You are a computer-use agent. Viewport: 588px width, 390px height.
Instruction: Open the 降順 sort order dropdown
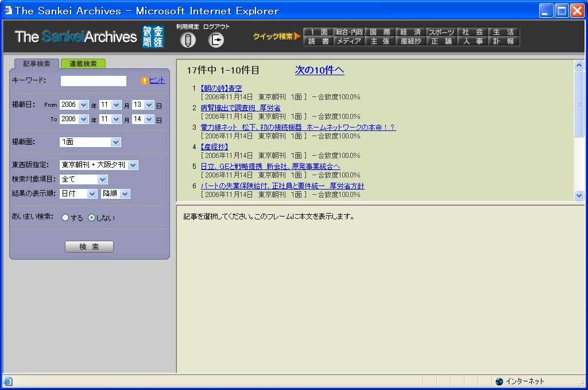[115, 194]
